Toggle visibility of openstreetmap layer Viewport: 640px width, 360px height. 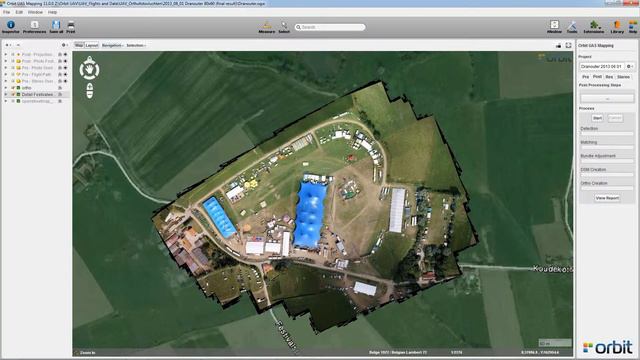(13, 101)
